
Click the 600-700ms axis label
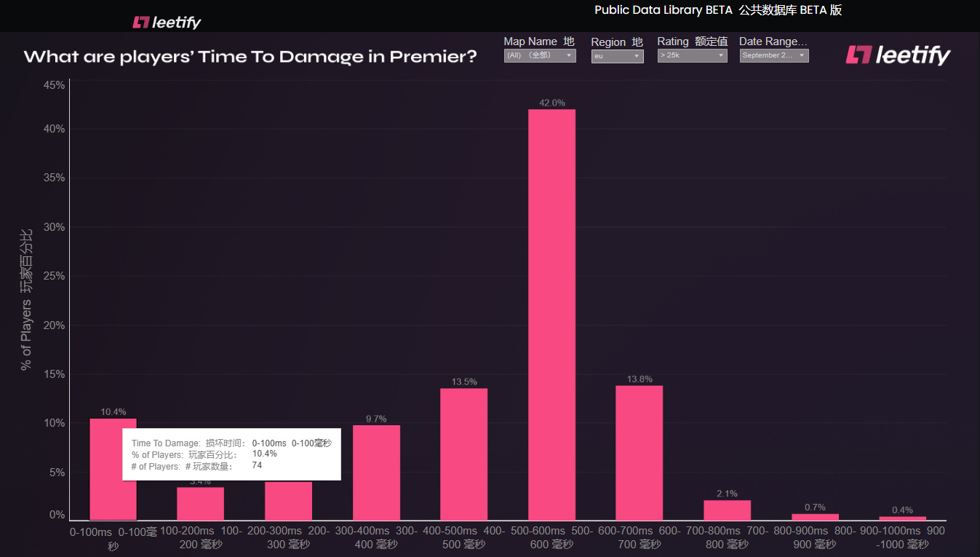pos(639,538)
